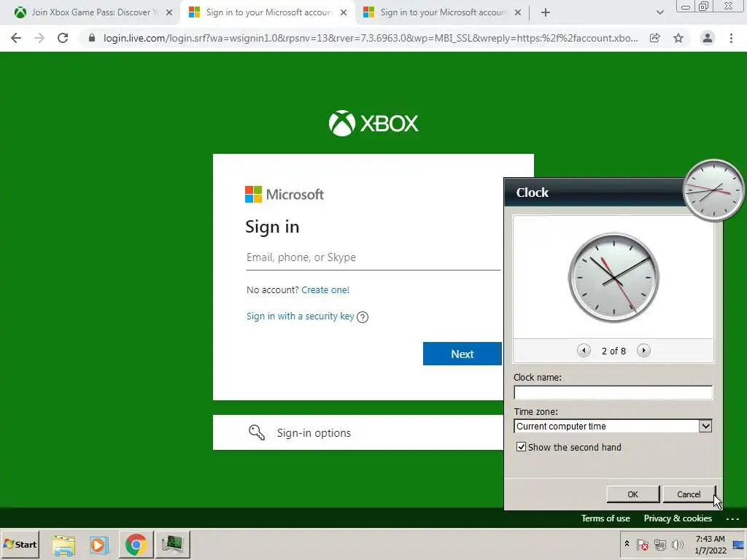This screenshot has height=560, width=747.
Task: Click the browser forward arrow
Action: pyautogui.click(x=39, y=38)
